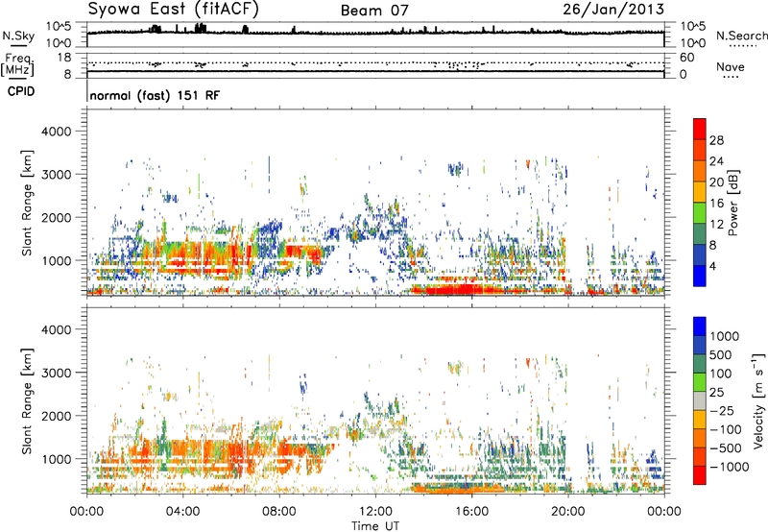Click the "25" tick on Velocity scale
The width and height of the screenshot is (768, 532).
717,392
